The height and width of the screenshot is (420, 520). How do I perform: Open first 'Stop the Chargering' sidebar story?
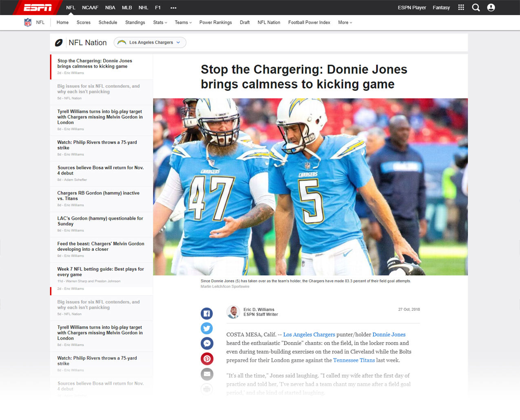pyautogui.click(x=102, y=67)
